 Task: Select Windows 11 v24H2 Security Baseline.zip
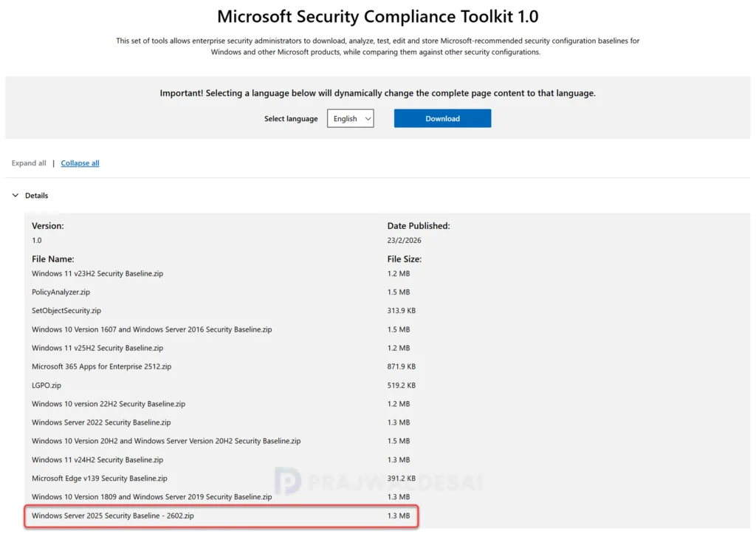click(97, 459)
